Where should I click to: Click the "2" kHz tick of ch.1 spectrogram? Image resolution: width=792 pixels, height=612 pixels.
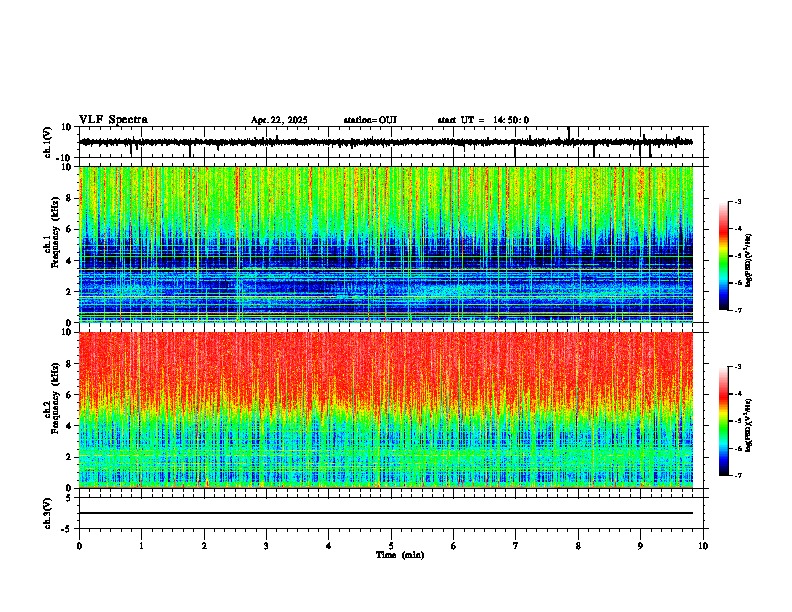(70, 292)
